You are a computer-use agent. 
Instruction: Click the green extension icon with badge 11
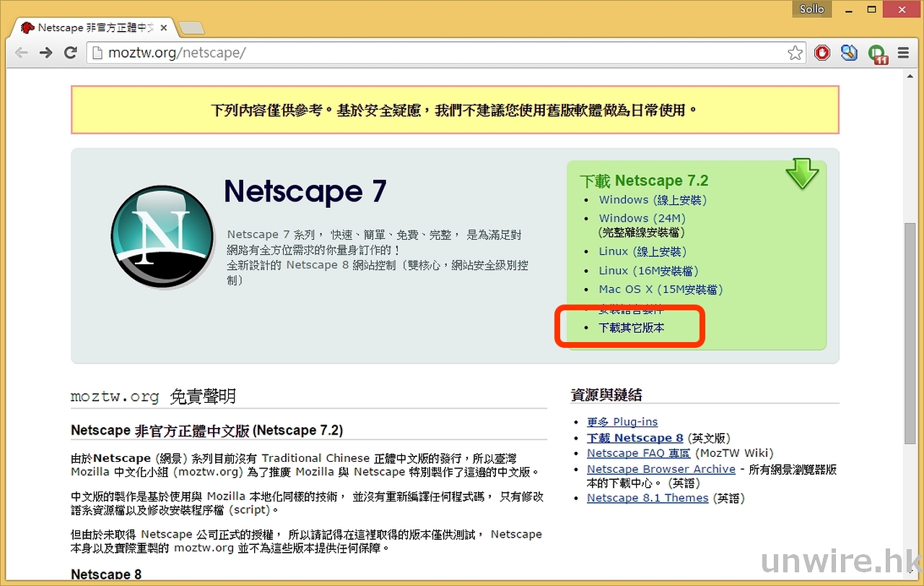[x=877, y=53]
